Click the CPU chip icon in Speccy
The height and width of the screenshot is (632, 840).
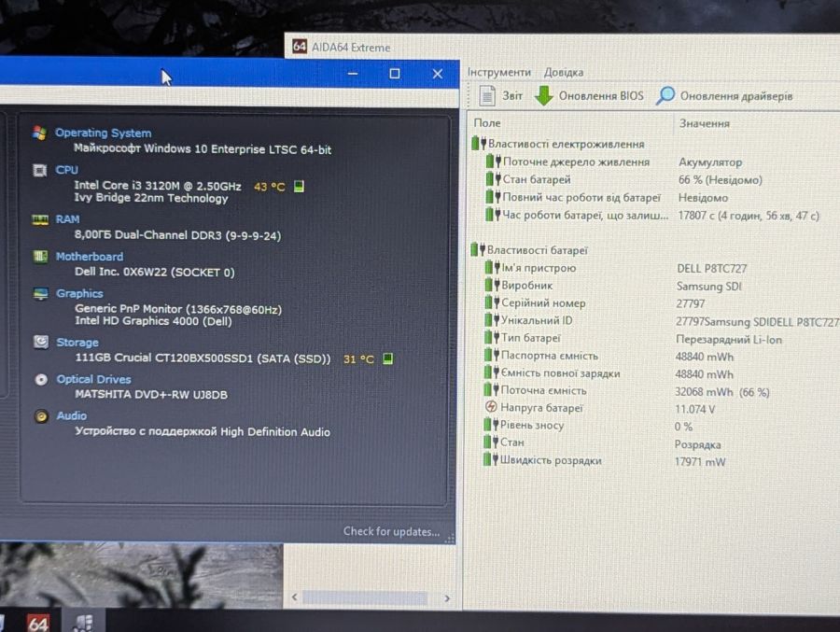(39, 171)
